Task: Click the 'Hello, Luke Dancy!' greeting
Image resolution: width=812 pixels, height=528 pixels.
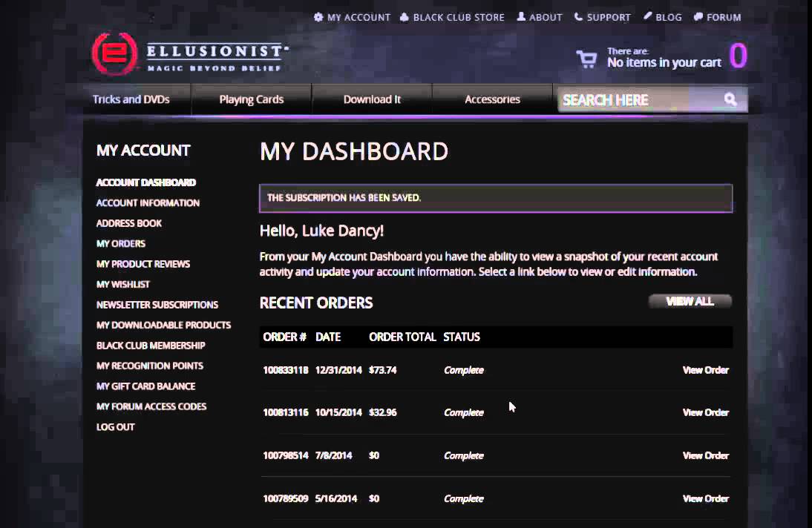Action: (x=321, y=231)
